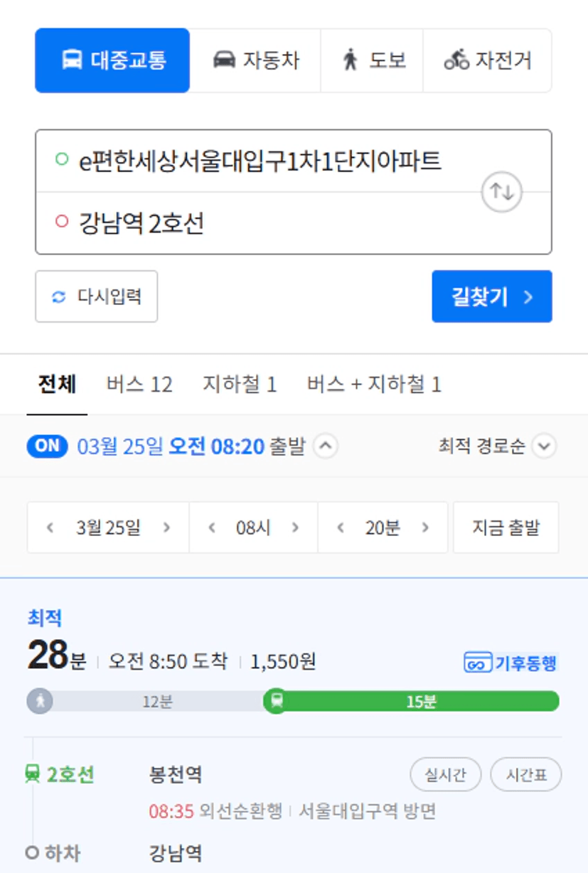
Task: Increase minutes after 20분
Action: (x=425, y=527)
